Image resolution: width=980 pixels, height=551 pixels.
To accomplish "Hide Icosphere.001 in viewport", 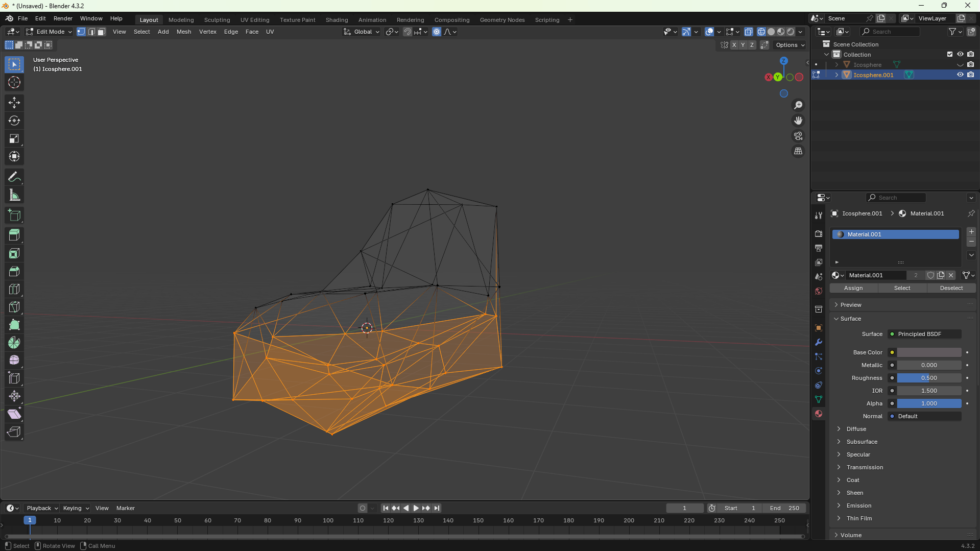I will (x=960, y=75).
